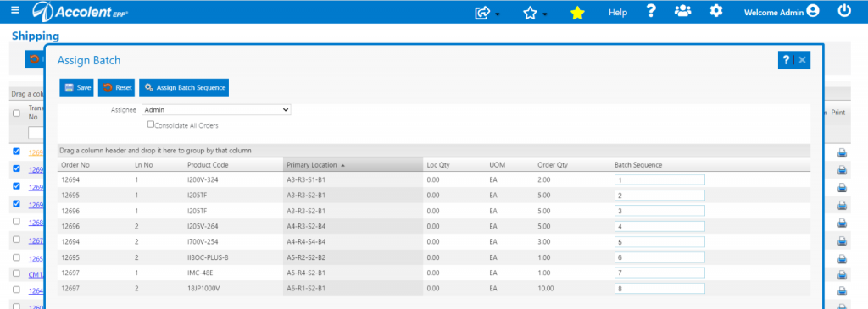Click the printer icon in first row
Viewport: 868px width, 309px height.
842,153
